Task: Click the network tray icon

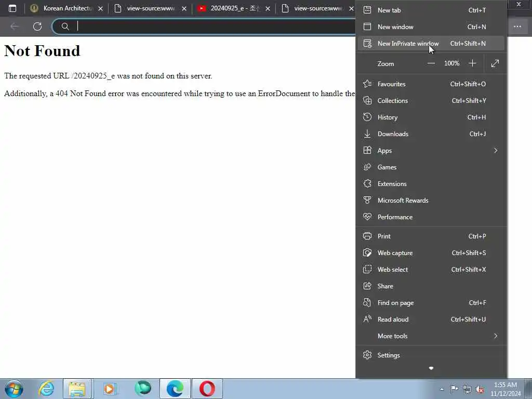Action: coord(467,389)
